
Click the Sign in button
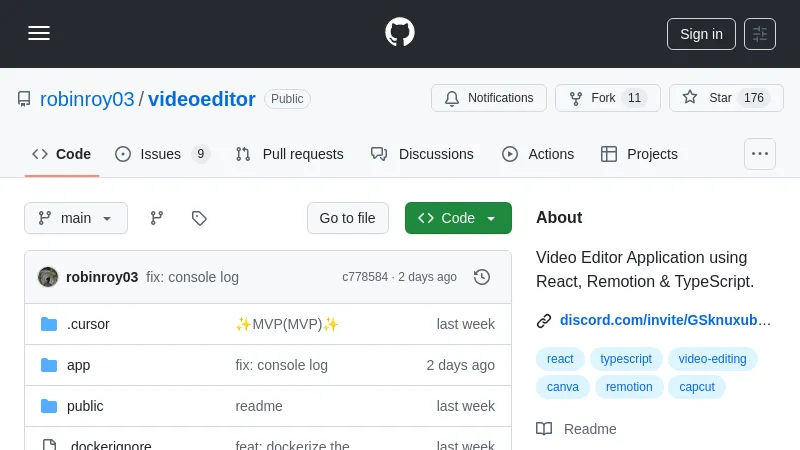(x=701, y=34)
